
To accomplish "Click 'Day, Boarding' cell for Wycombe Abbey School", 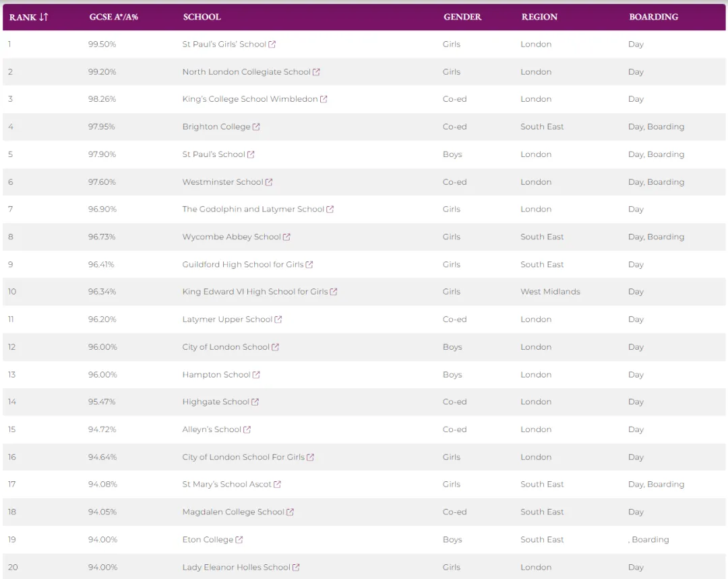I will click(656, 237).
